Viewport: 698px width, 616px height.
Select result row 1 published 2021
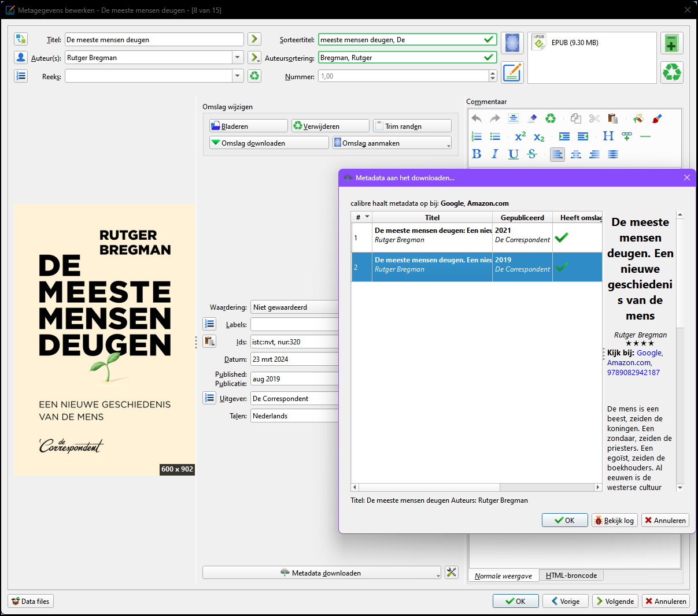477,238
